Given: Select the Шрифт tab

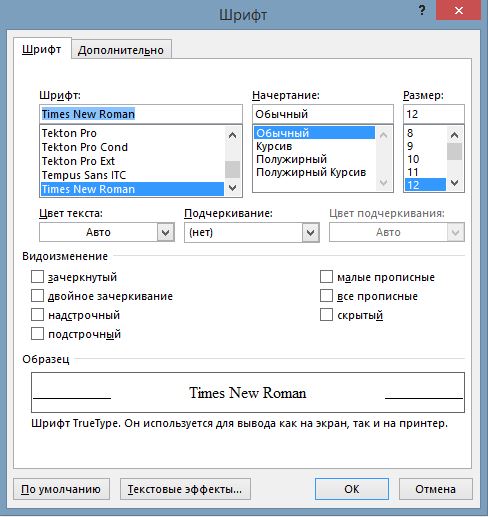Looking at the screenshot, I should pos(42,49).
